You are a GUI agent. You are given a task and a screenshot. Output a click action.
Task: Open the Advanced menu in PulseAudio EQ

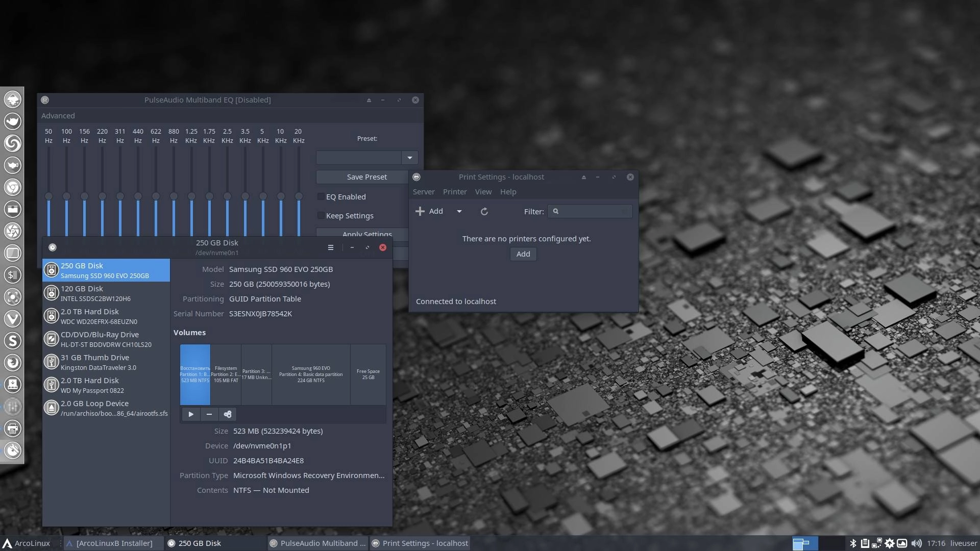coord(58,116)
